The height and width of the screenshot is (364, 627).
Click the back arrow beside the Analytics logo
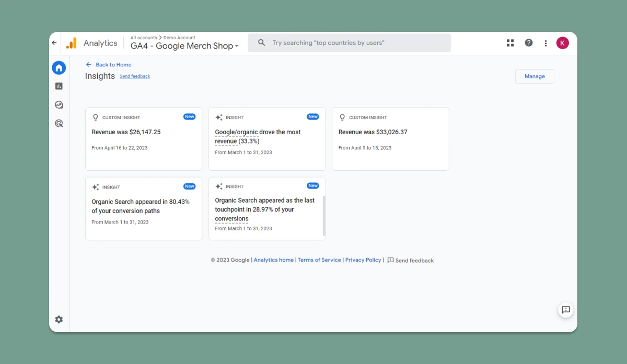[54, 43]
